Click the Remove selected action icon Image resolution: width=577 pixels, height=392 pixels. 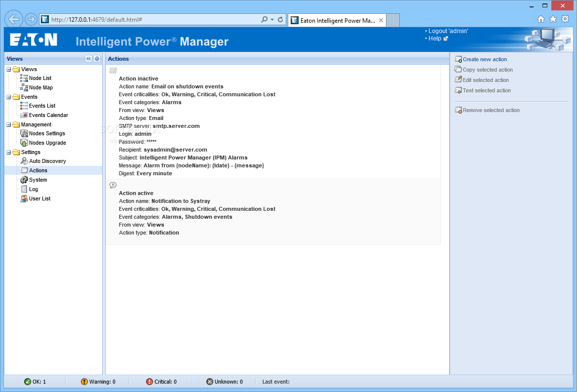point(458,110)
